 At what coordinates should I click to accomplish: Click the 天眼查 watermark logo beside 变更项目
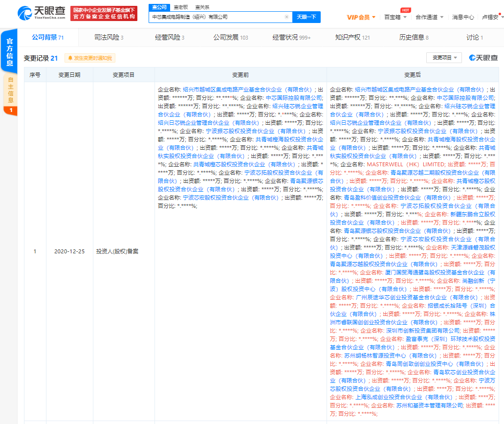click(483, 58)
